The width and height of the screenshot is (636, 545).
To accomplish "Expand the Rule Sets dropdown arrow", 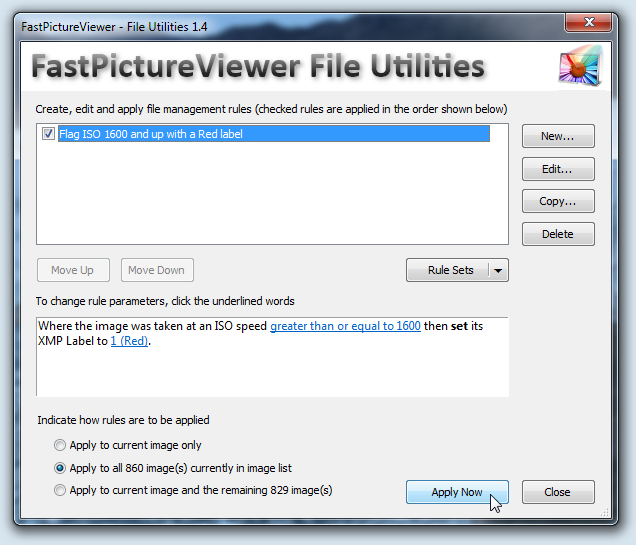I will pyautogui.click(x=498, y=270).
